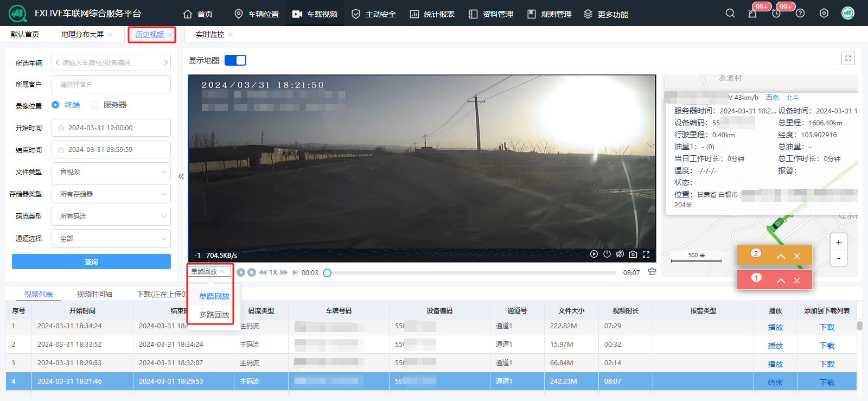
Task: Enter fullscreen on the video player
Action: [x=646, y=254]
